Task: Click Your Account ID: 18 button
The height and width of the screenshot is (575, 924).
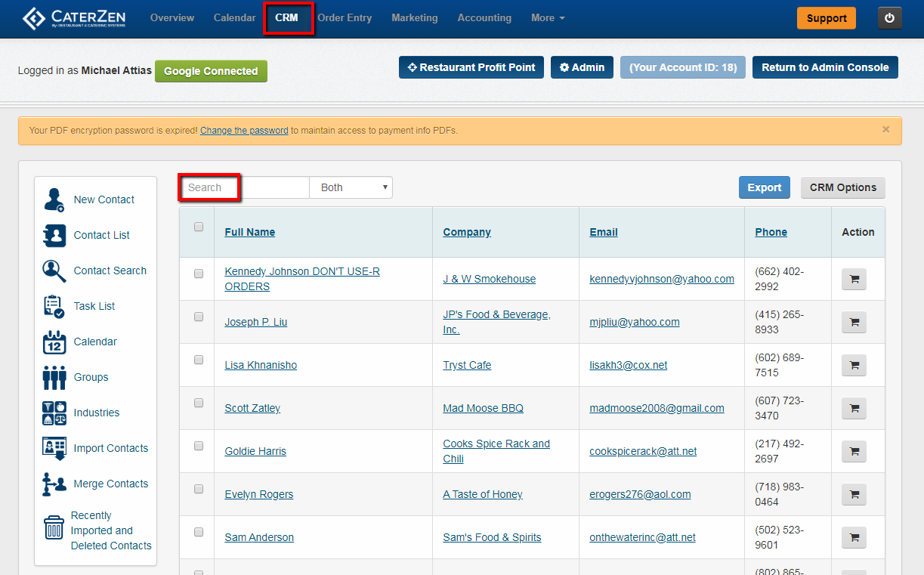Action: click(683, 67)
